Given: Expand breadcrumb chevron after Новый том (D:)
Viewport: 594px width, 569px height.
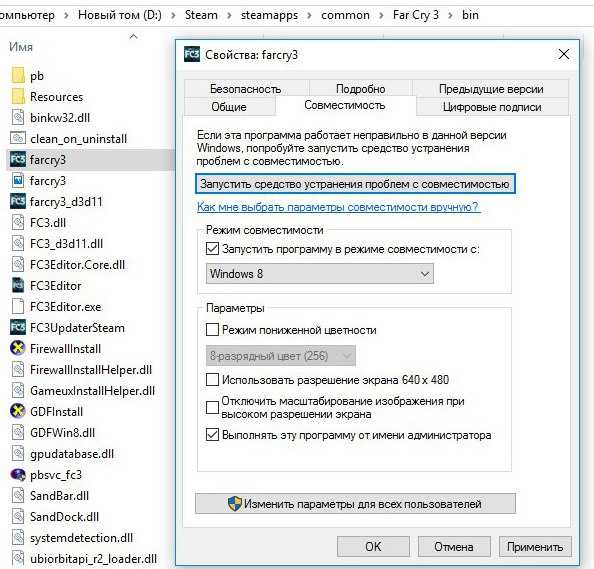Looking at the screenshot, I should coord(173,16).
